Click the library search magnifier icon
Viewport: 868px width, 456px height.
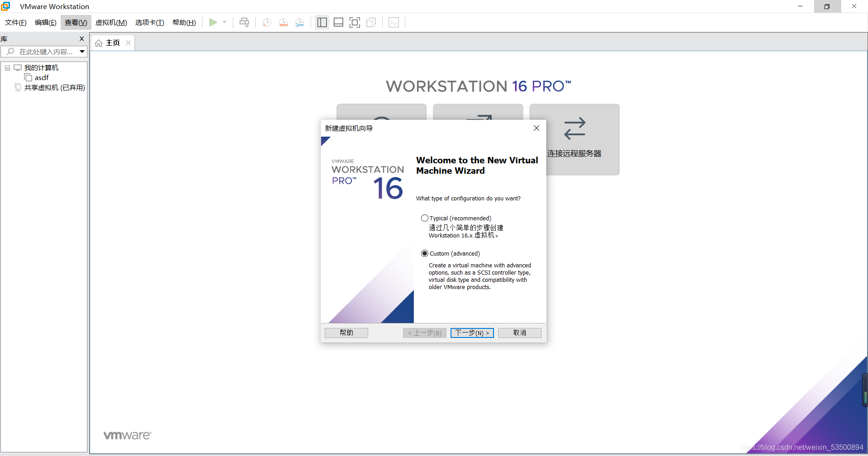click(10, 52)
